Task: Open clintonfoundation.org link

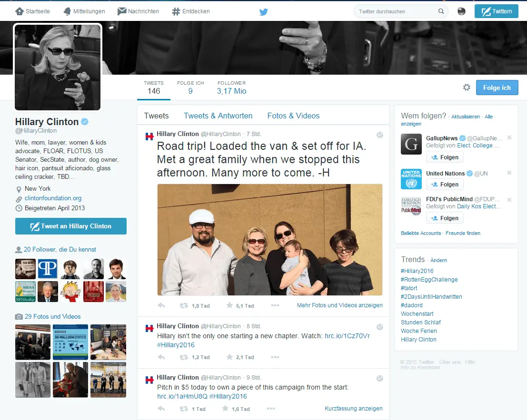Action: (53, 198)
